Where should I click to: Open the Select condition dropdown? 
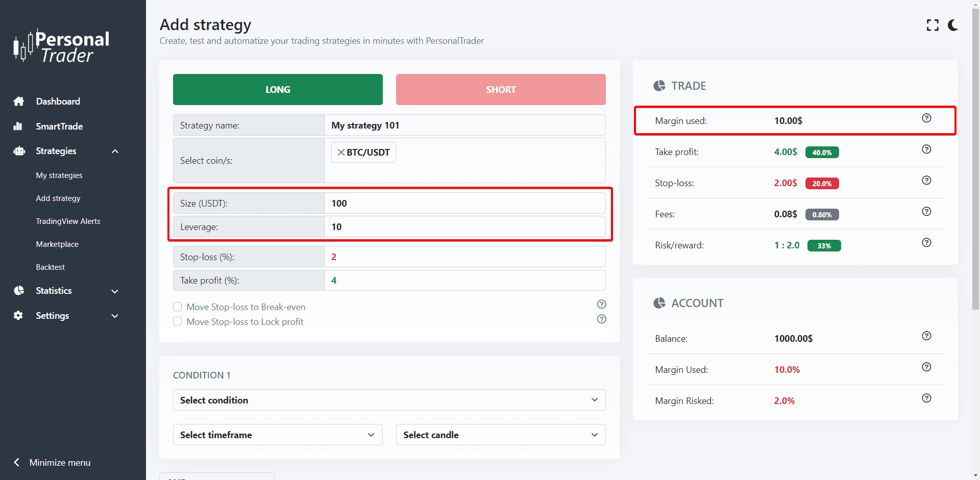[389, 400]
